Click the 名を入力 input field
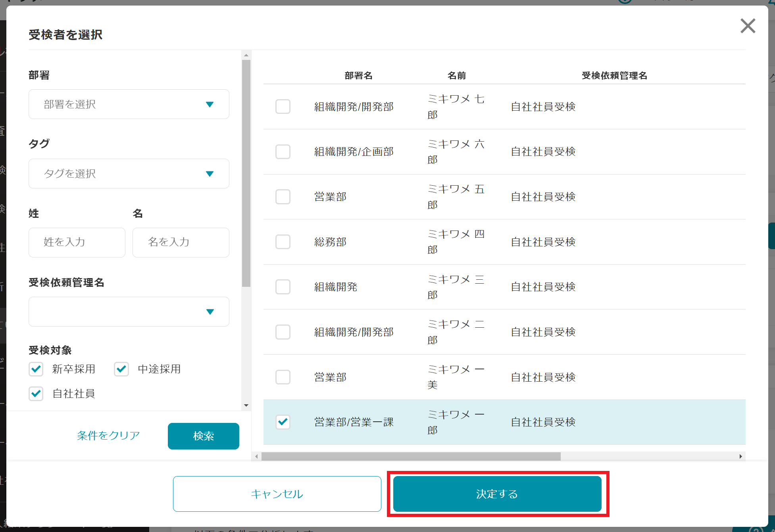 tap(181, 242)
